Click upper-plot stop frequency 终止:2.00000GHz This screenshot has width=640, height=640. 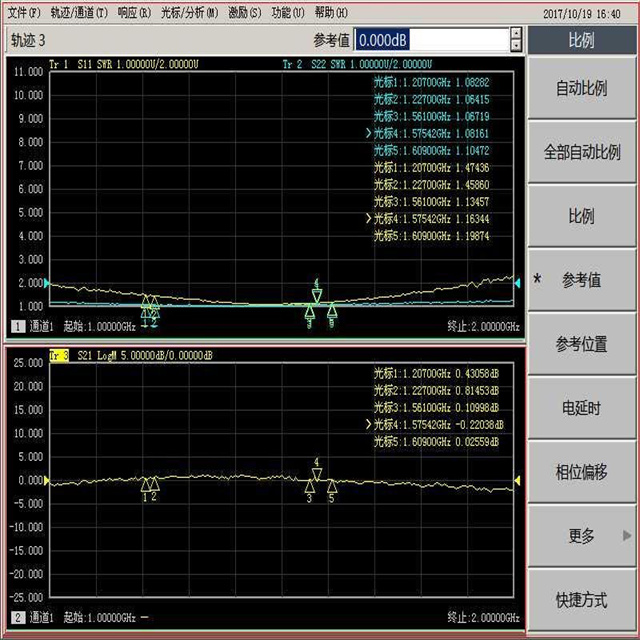coord(483,327)
